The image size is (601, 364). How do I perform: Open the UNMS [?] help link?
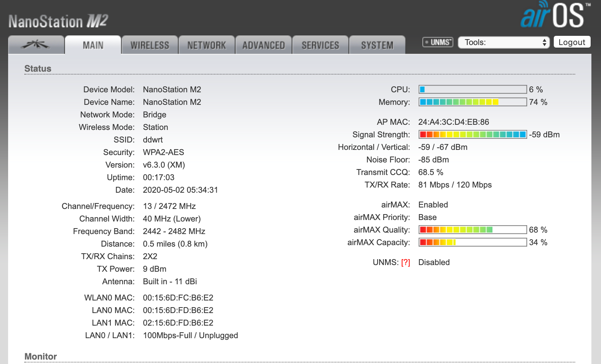[405, 262]
